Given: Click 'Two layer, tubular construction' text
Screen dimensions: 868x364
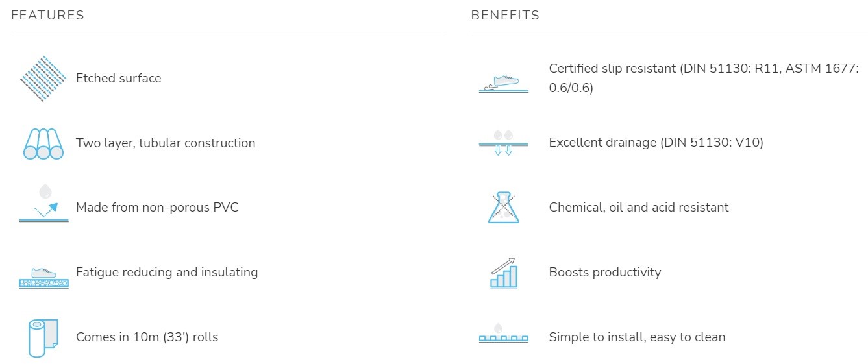Looking at the screenshot, I should pos(166,143).
